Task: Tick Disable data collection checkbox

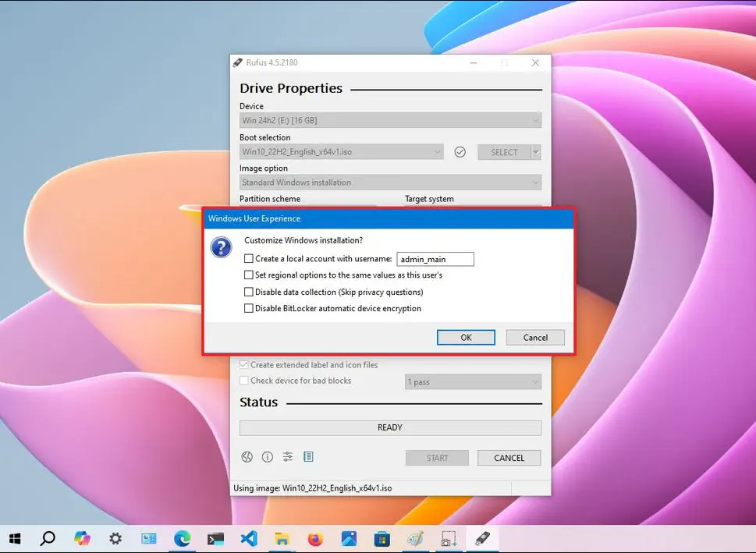Action: 249,292
